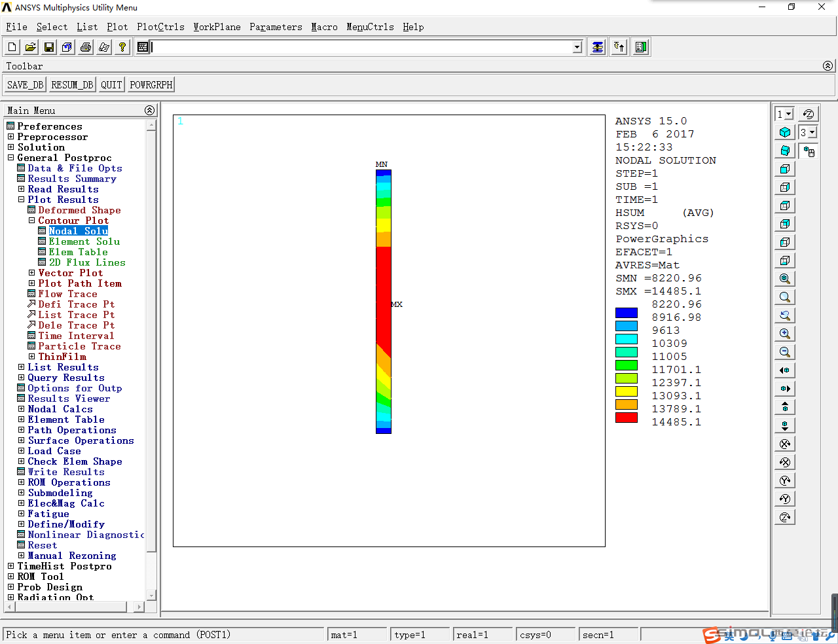The height and width of the screenshot is (644, 838).
Task: Open the Parameters menu
Action: (276, 27)
